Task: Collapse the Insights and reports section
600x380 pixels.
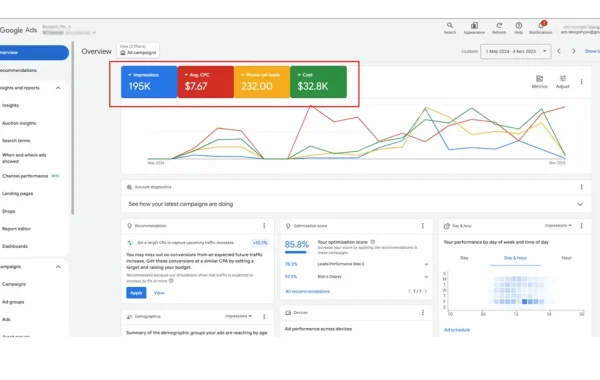Action: 58,88
